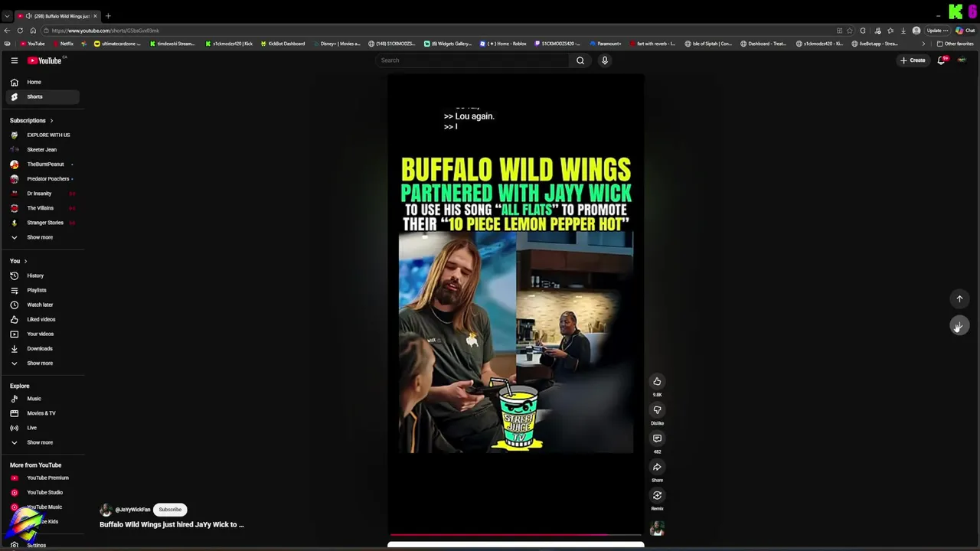Go to Home in sidebar
980x551 pixels.
click(x=43, y=82)
